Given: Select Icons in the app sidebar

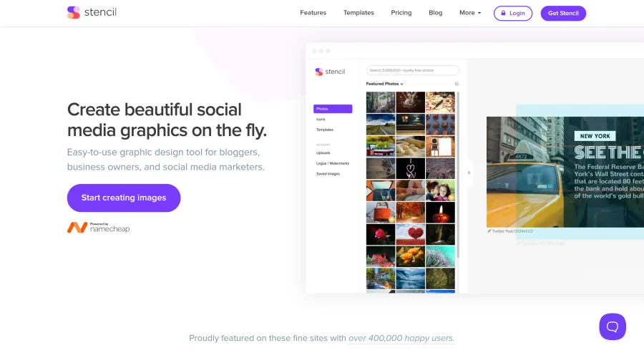Looking at the screenshot, I should coord(321,119).
